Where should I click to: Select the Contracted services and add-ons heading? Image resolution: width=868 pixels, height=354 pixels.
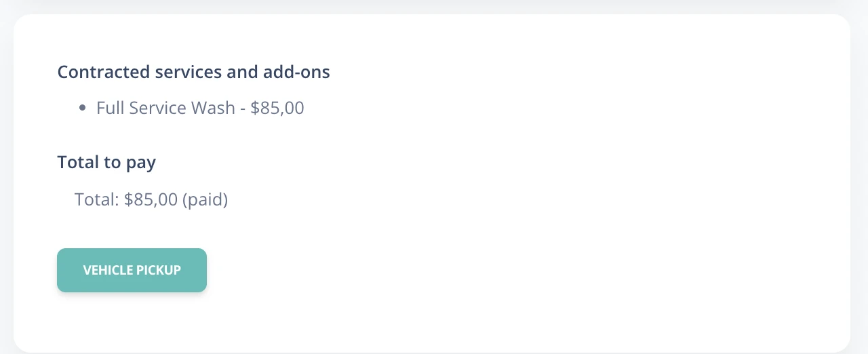coord(193,72)
